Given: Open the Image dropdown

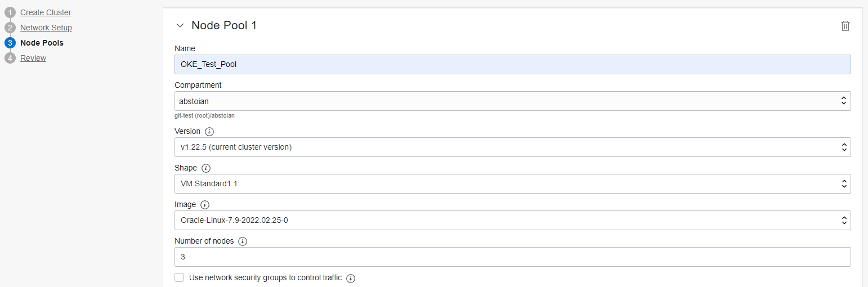Looking at the screenshot, I should pos(512,221).
